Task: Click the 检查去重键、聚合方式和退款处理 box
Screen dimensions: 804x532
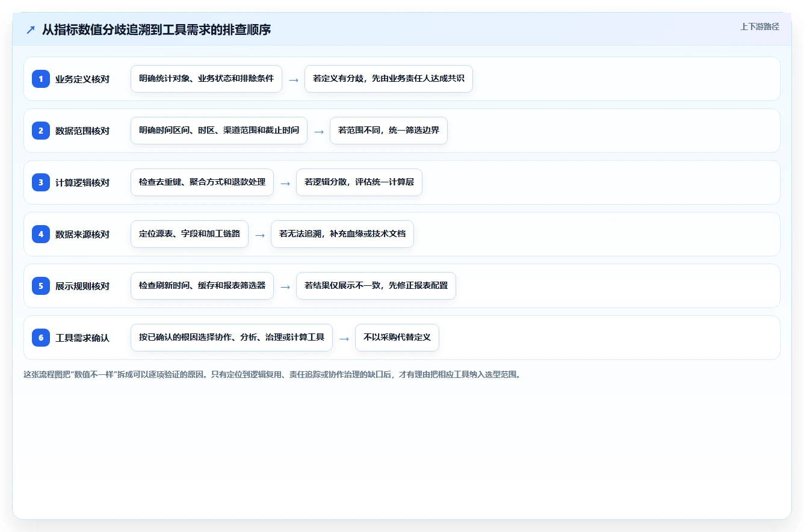Action: (x=202, y=182)
